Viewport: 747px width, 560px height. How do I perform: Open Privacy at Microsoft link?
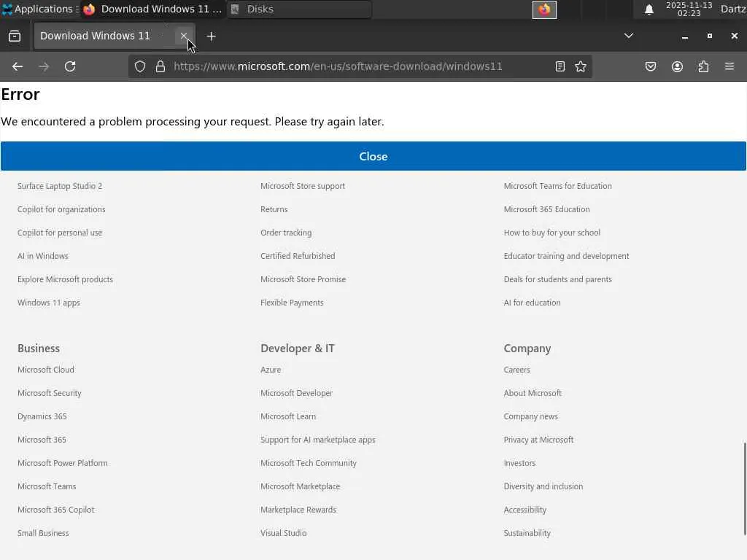coord(539,440)
